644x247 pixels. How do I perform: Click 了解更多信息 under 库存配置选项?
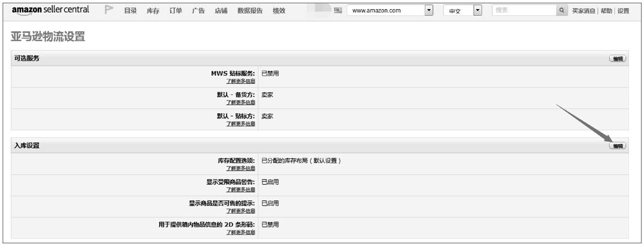[240, 168]
